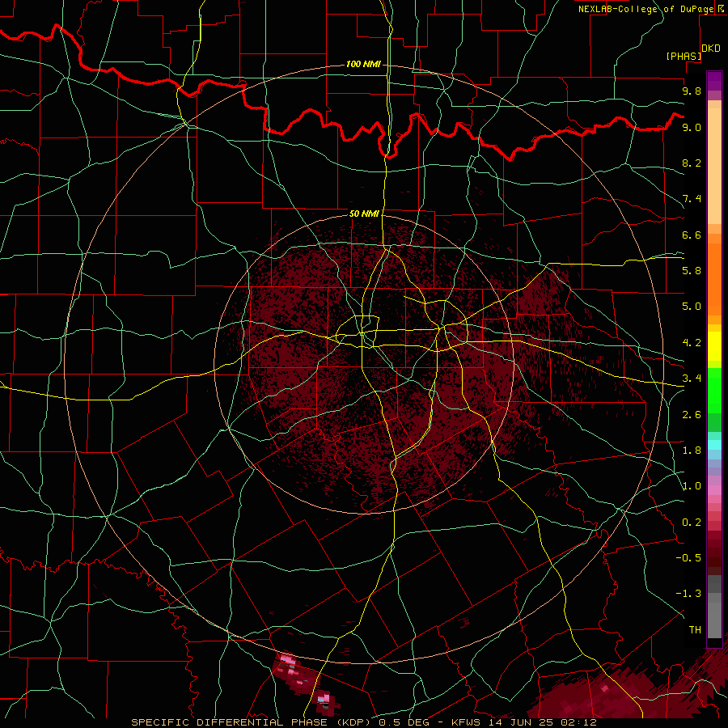Pick the cyan segment of the color bar

click(714, 445)
